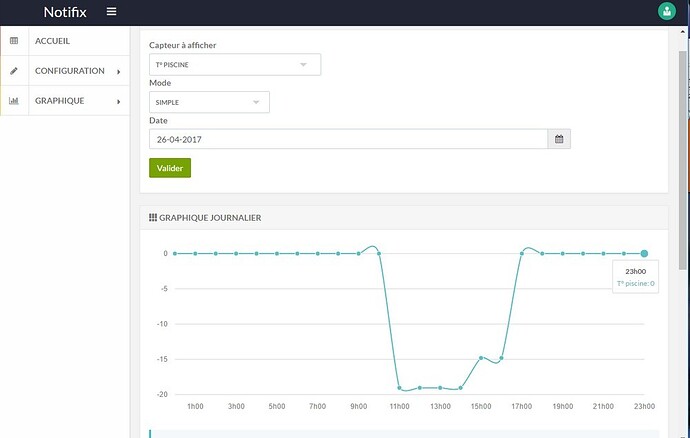690x438 pixels.
Task: Toggle the hamburger menu icon
Action: (111, 12)
